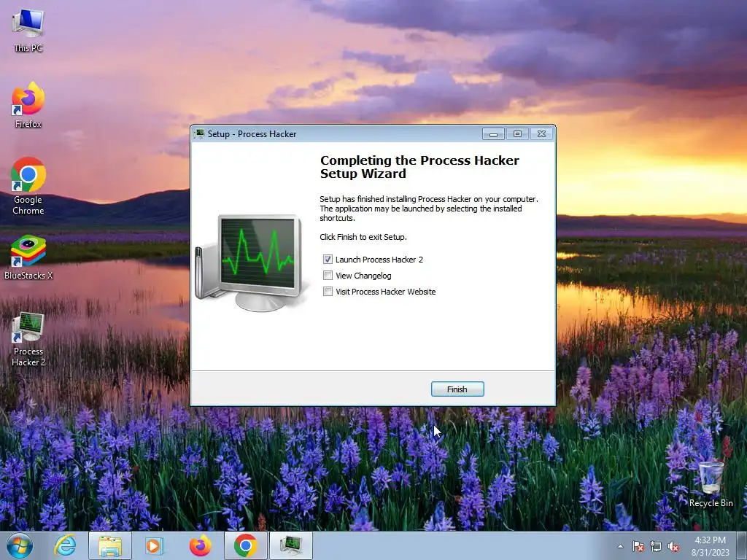
Task: Open network tray icon
Action: (656, 546)
